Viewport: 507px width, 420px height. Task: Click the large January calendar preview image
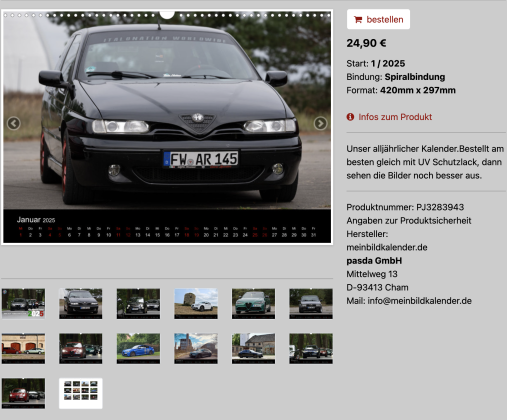click(x=167, y=127)
